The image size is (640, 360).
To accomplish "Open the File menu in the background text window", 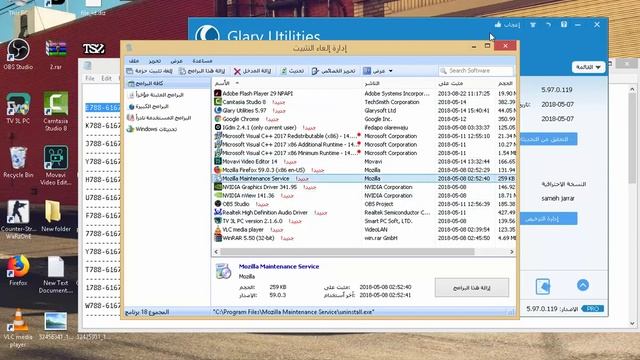I will pyautogui.click(x=90, y=78).
